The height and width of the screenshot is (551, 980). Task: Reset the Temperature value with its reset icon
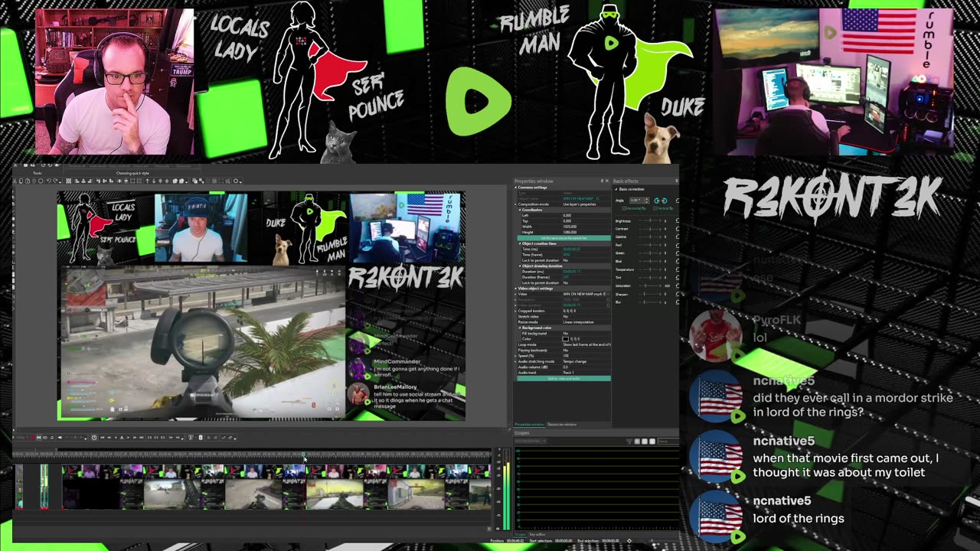tap(678, 269)
